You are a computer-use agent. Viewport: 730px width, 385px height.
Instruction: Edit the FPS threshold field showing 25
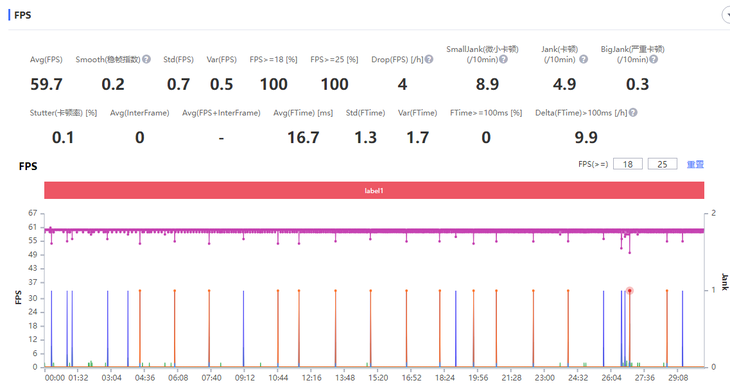pyautogui.click(x=662, y=164)
